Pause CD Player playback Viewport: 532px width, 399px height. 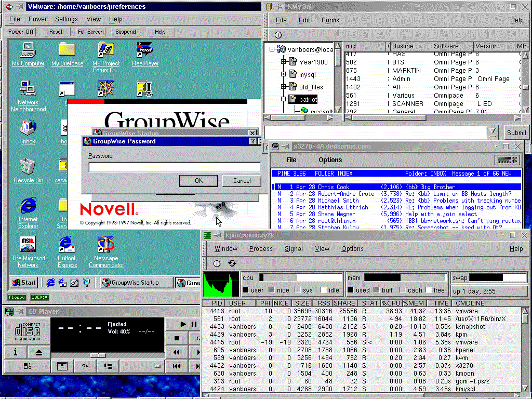(x=194, y=324)
